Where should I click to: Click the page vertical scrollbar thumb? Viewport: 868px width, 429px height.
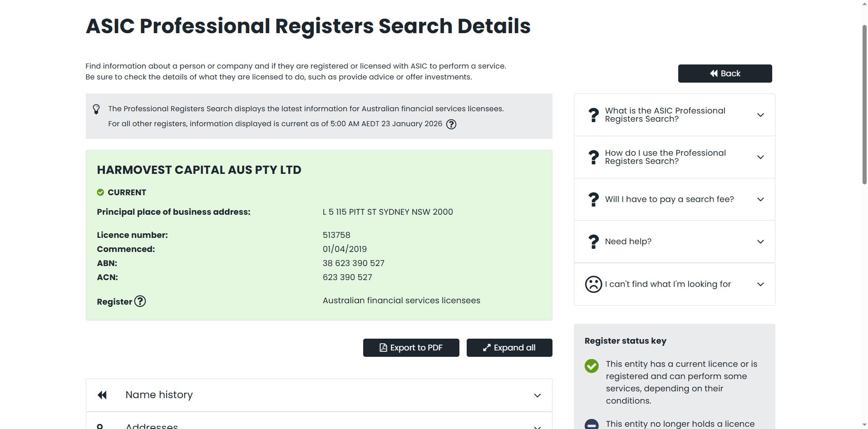[x=864, y=104]
